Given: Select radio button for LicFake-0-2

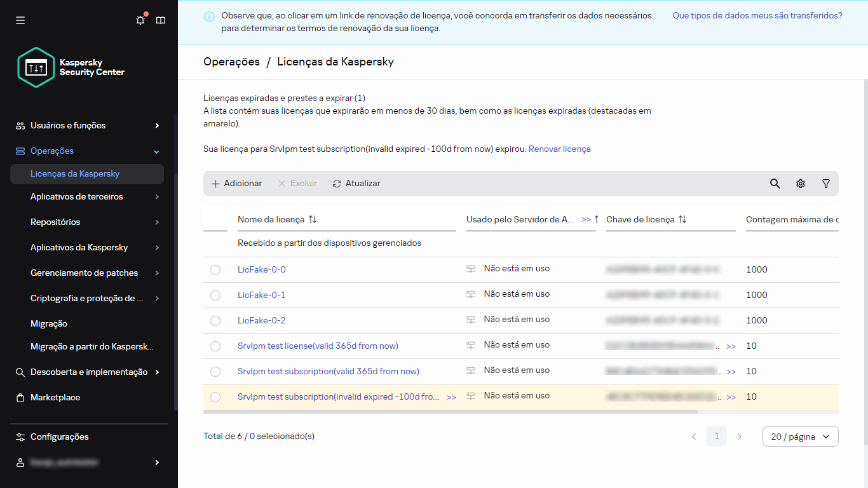Looking at the screenshot, I should coord(215,321).
